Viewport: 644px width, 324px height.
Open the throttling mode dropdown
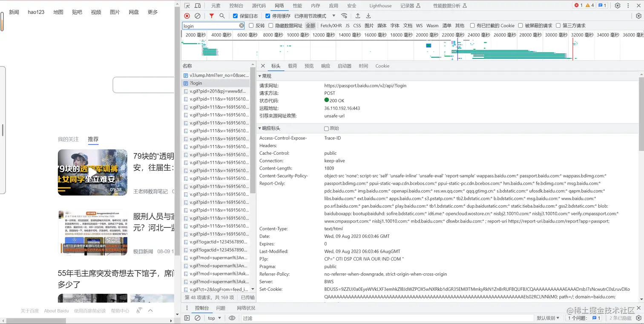pyautogui.click(x=315, y=16)
